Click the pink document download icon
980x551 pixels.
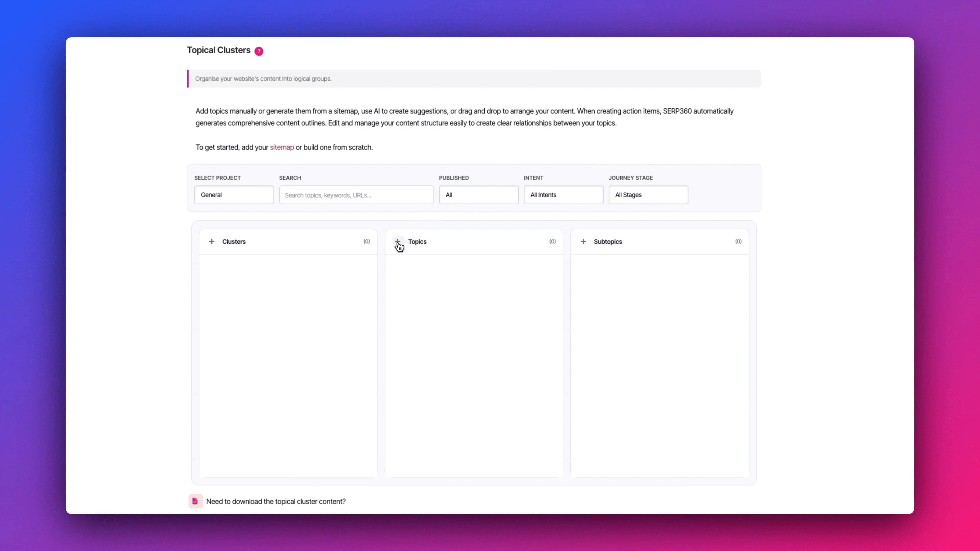195,501
